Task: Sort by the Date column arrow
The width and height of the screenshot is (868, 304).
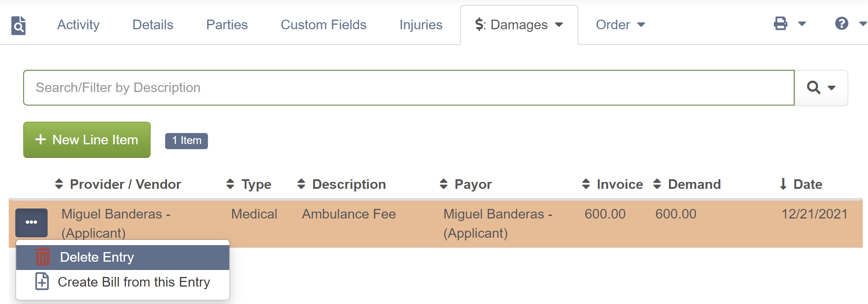Action: (x=783, y=184)
